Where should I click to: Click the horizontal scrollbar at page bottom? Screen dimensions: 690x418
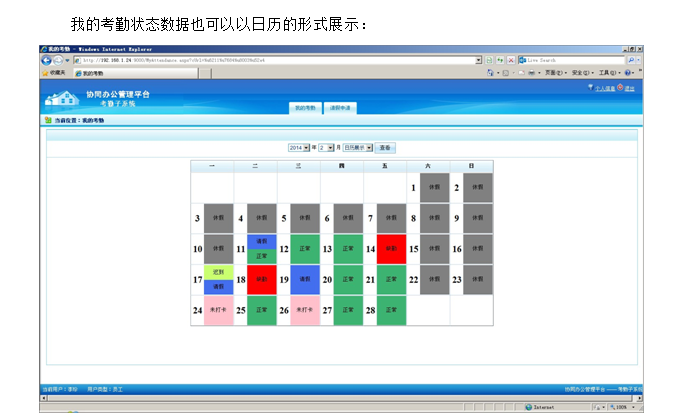click(x=341, y=398)
